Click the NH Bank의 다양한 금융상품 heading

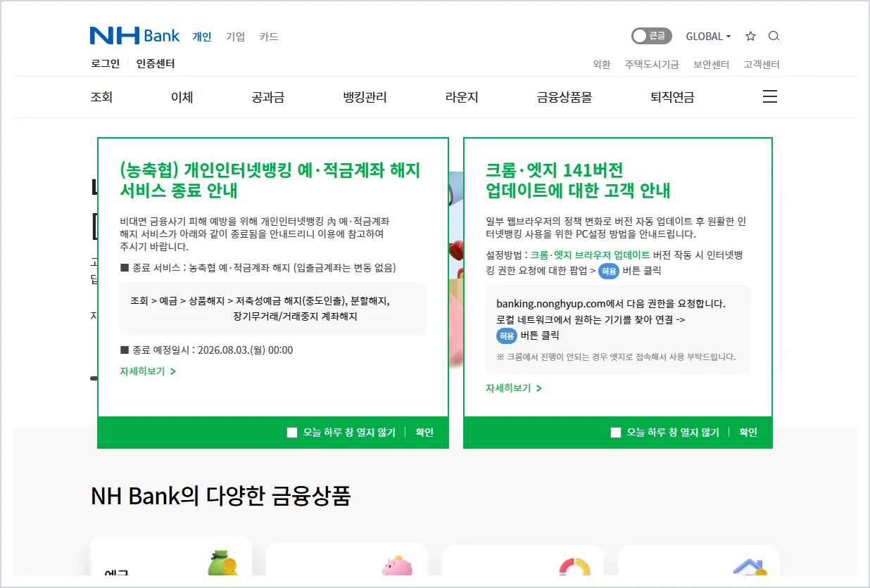(x=221, y=497)
